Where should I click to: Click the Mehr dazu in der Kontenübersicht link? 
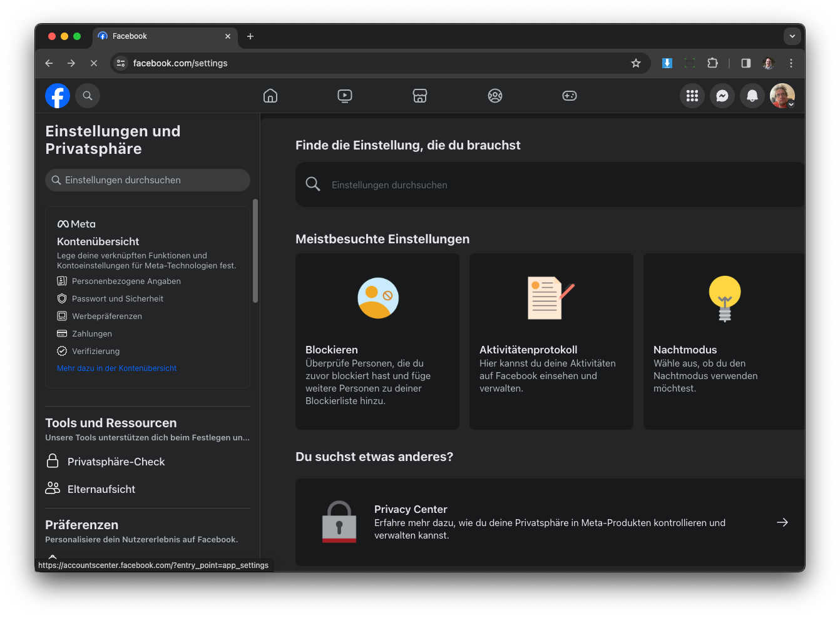click(116, 368)
